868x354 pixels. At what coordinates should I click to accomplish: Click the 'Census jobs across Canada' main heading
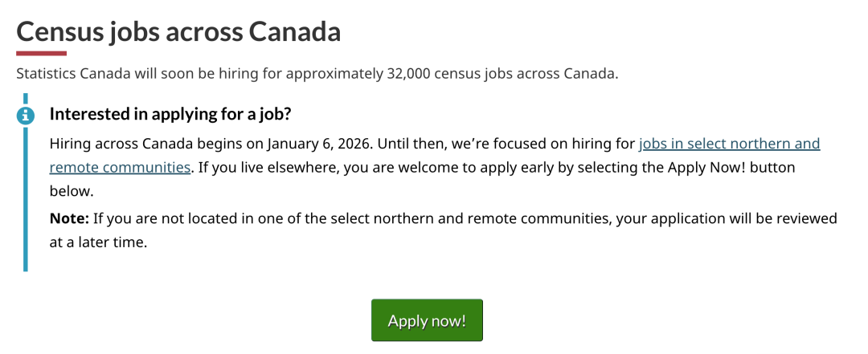(x=178, y=31)
